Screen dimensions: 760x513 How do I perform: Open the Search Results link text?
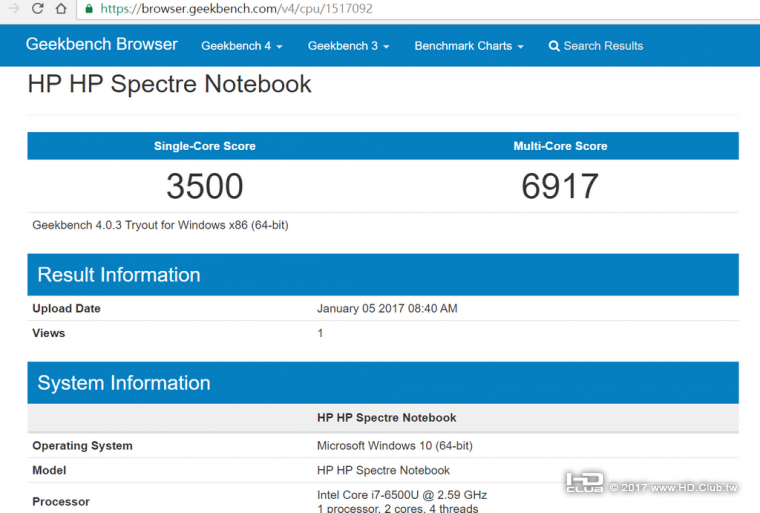pos(603,46)
